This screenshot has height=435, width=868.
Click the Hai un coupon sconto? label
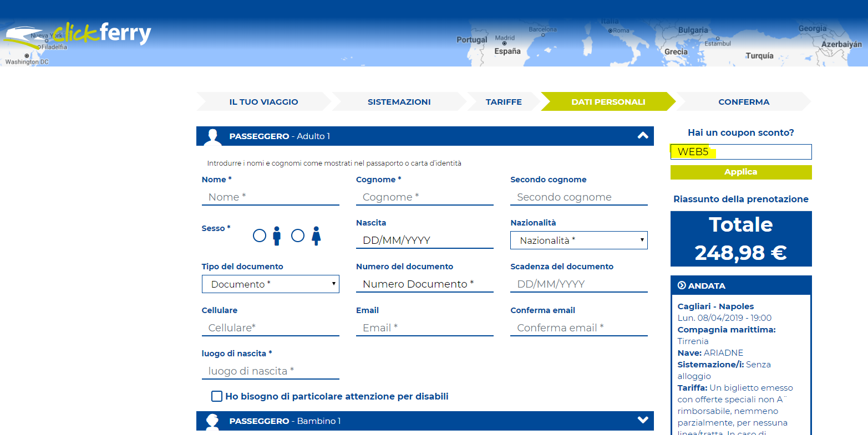[741, 133]
